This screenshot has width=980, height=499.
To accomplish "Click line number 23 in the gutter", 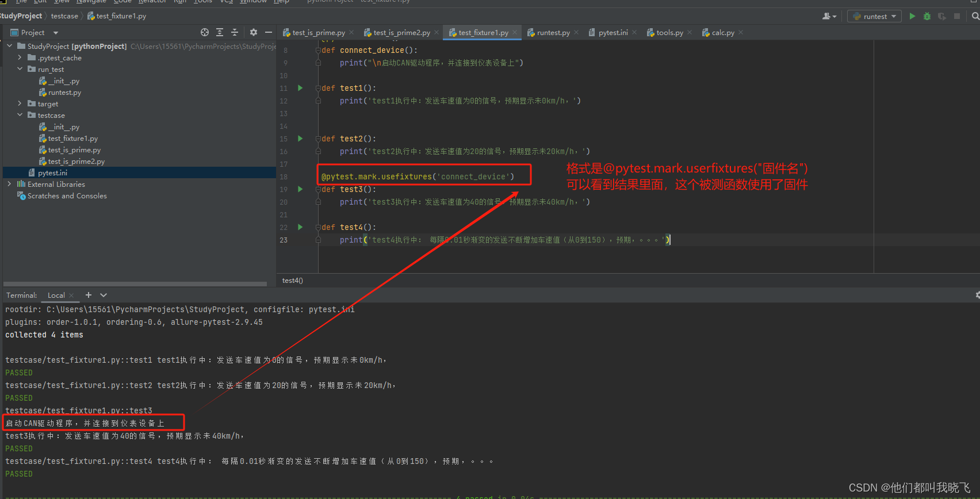I will point(284,240).
